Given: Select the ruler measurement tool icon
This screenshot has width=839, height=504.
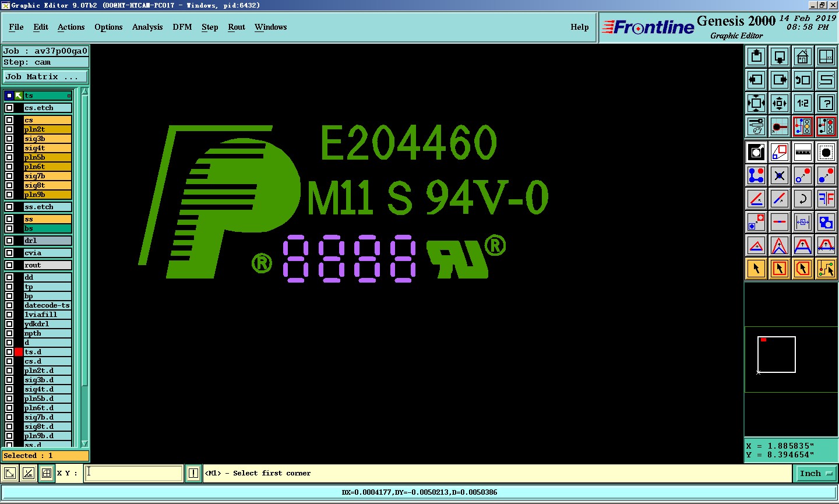Looking at the screenshot, I should coord(803,152).
